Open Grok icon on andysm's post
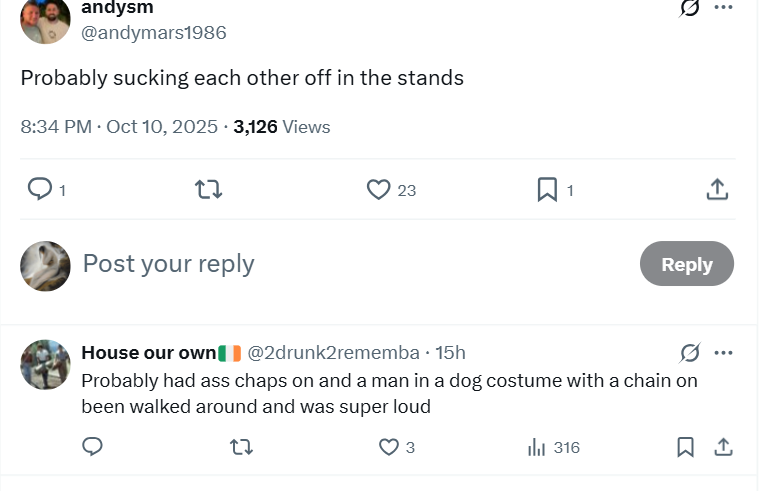The height and width of the screenshot is (491, 764). [690, 8]
